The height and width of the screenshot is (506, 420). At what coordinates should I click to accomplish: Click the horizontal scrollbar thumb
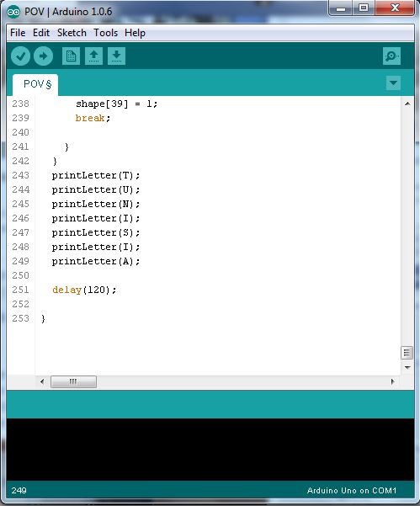(73, 381)
